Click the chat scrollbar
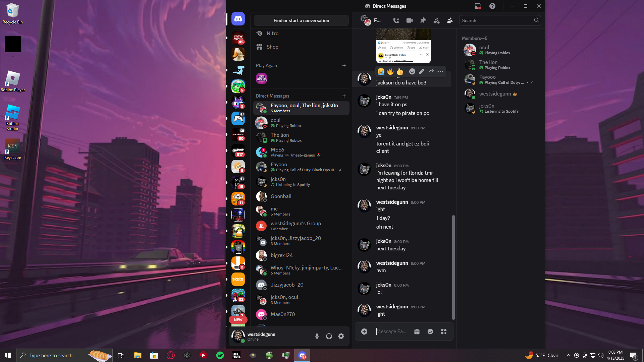The height and width of the screenshot is (362, 644). tap(453, 267)
